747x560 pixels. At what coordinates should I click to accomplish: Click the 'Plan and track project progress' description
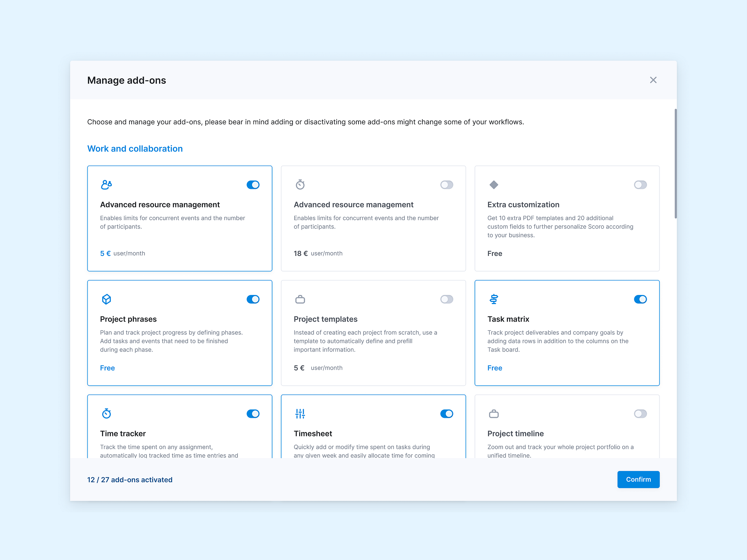pyautogui.click(x=171, y=341)
